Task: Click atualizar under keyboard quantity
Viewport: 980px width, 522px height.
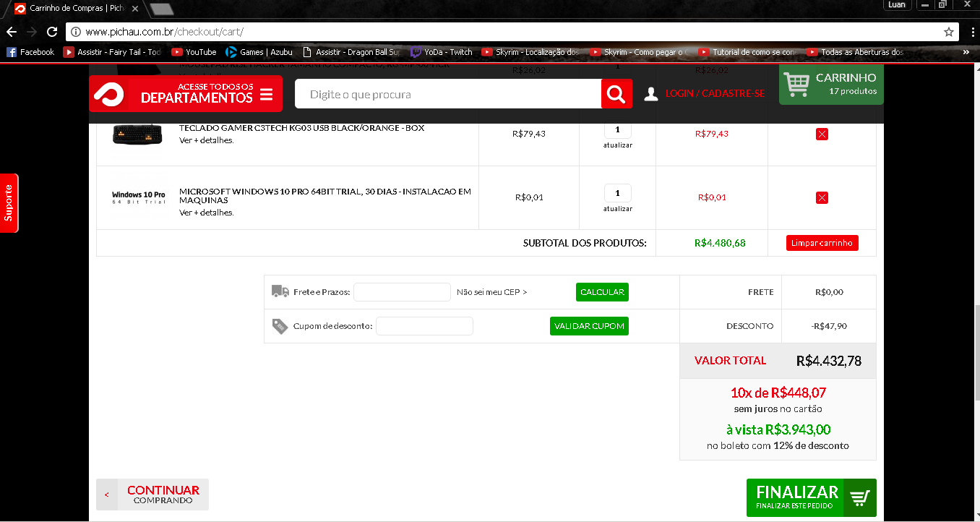Action: [618, 145]
